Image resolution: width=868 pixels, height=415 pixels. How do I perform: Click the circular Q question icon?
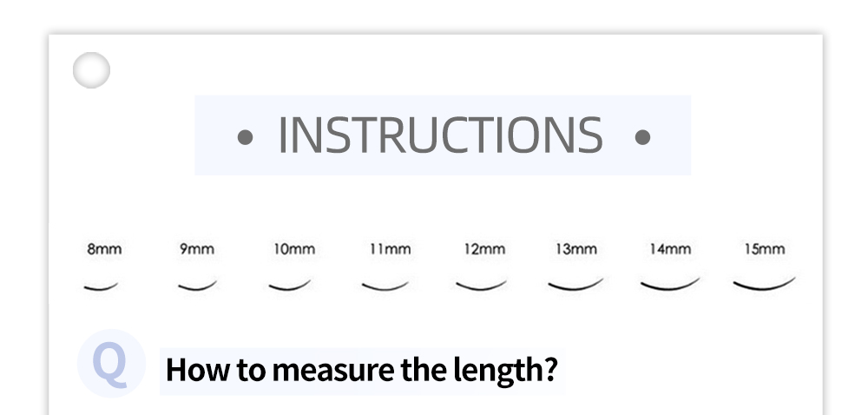[x=110, y=364]
